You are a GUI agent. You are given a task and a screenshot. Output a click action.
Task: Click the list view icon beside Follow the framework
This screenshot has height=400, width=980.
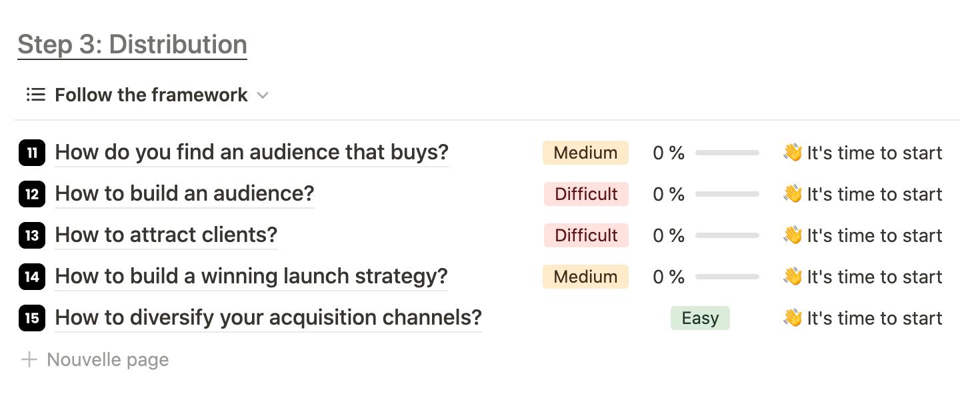(36, 95)
